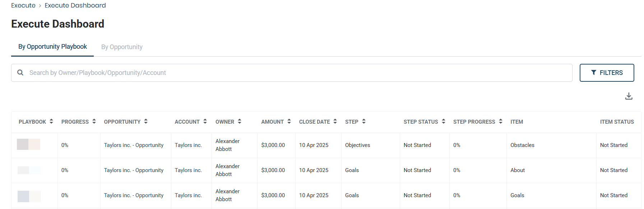Toggle sort order on Step column
The width and height of the screenshot is (644, 209).
[364, 122]
